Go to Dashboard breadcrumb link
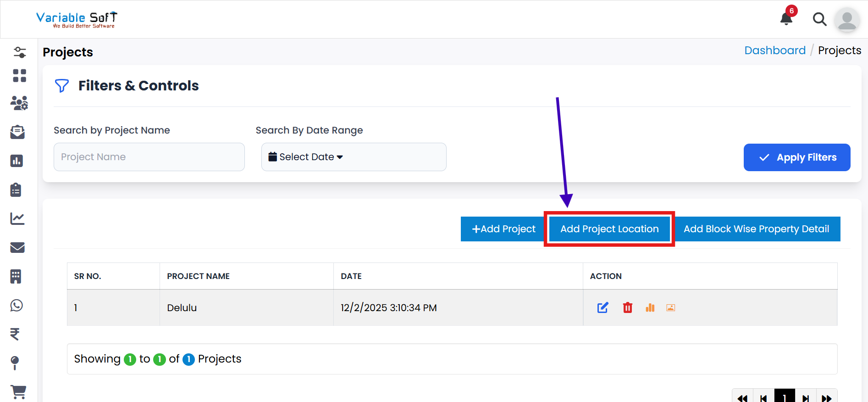This screenshot has height=402, width=868. click(775, 50)
